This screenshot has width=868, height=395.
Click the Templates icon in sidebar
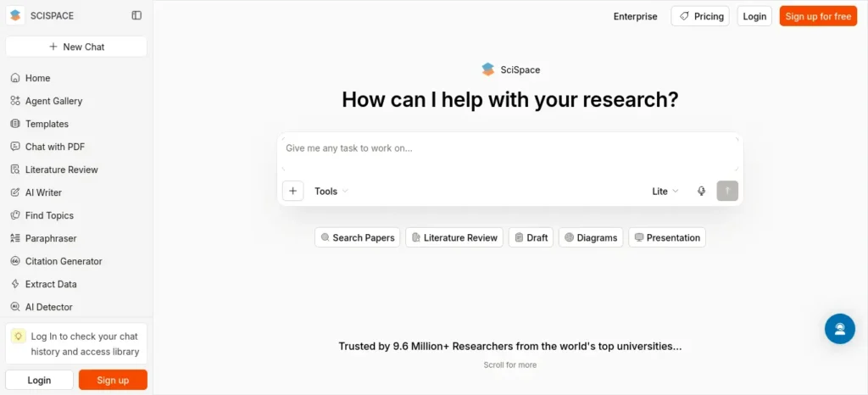tap(15, 124)
